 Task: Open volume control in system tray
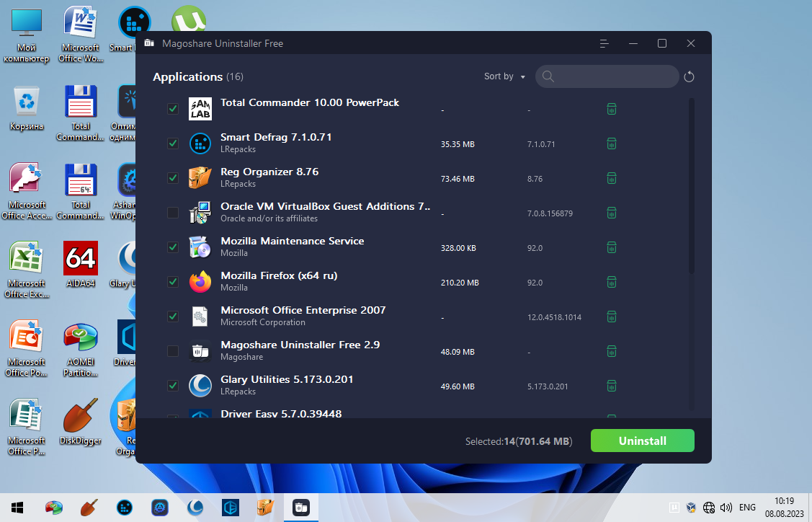tap(726, 508)
